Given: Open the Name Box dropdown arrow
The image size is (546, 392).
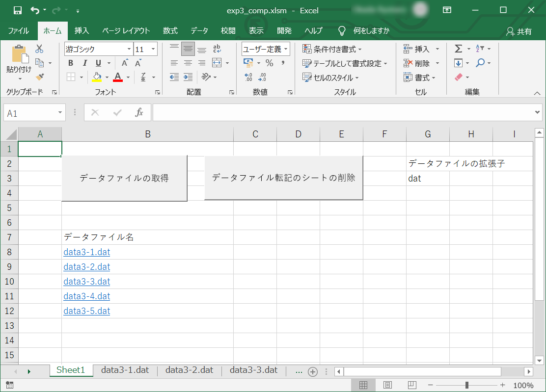Looking at the screenshot, I should point(60,112).
